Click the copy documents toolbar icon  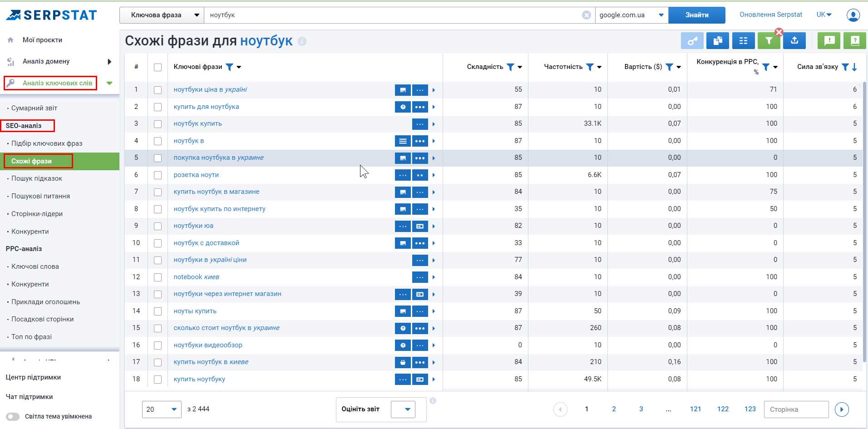(718, 41)
